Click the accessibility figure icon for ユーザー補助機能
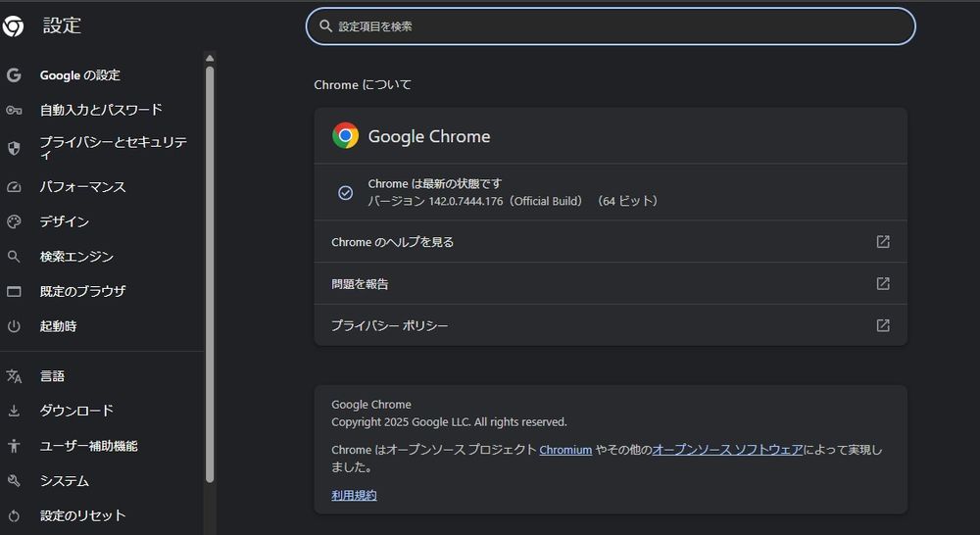This screenshot has width=980, height=535. (x=14, y=446)
